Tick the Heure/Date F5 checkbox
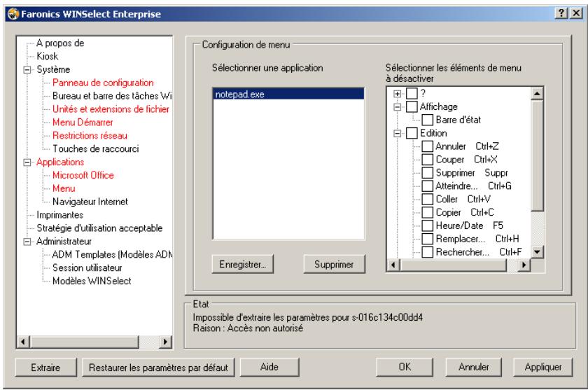 [x=428, y=225]
